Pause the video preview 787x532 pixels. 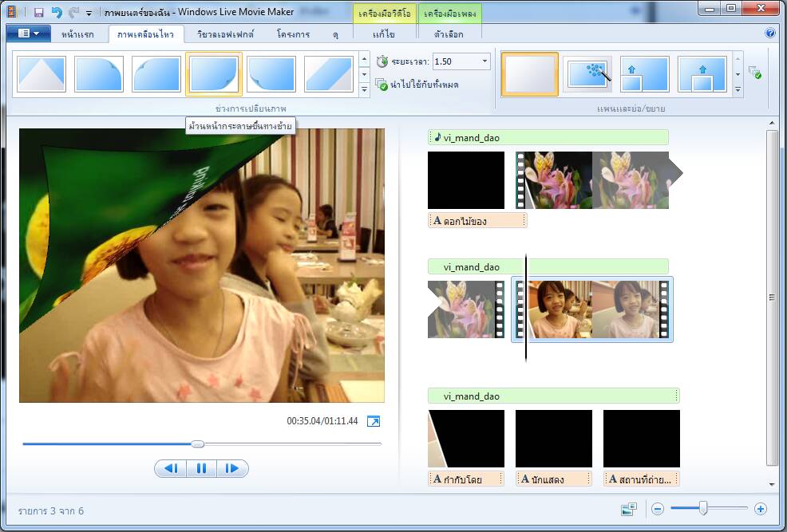coord(201,468)
